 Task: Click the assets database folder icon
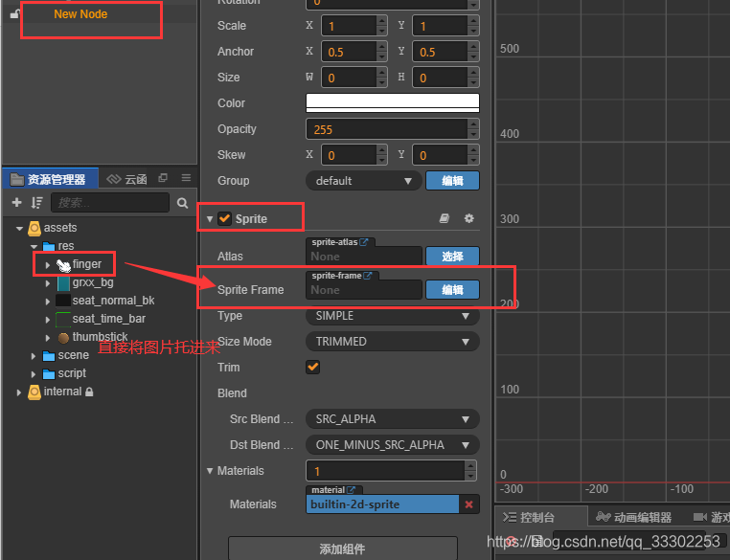click(34, 228)
